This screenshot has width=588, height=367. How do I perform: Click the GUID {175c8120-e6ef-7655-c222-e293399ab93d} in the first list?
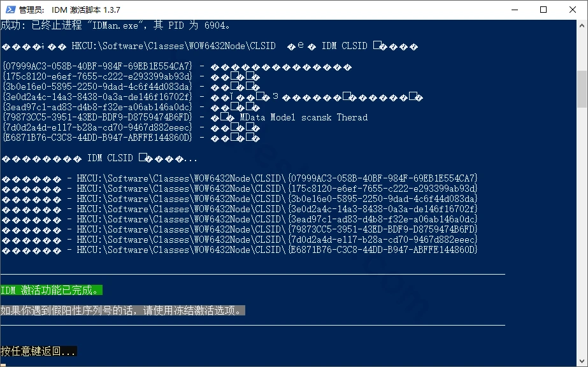(97, 76)
